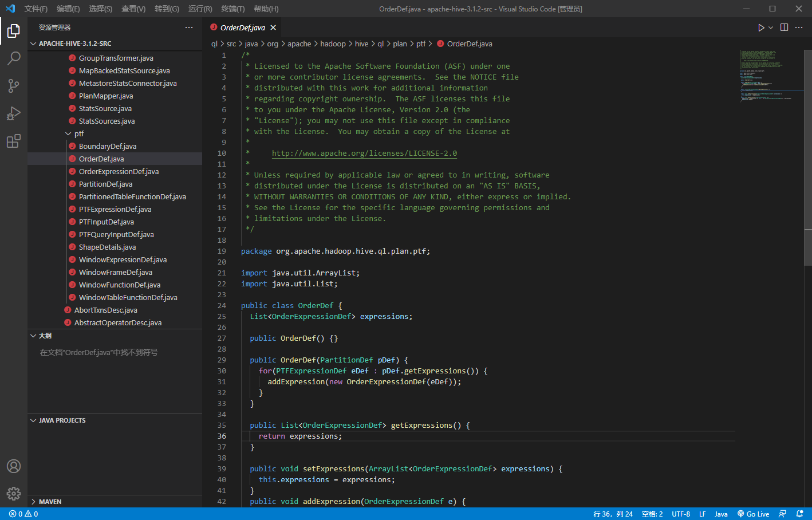This screenshot has height=520, width=812.
Task: Click the OrderDef.java breadcrumb item
Action: [x=464, y=44]
